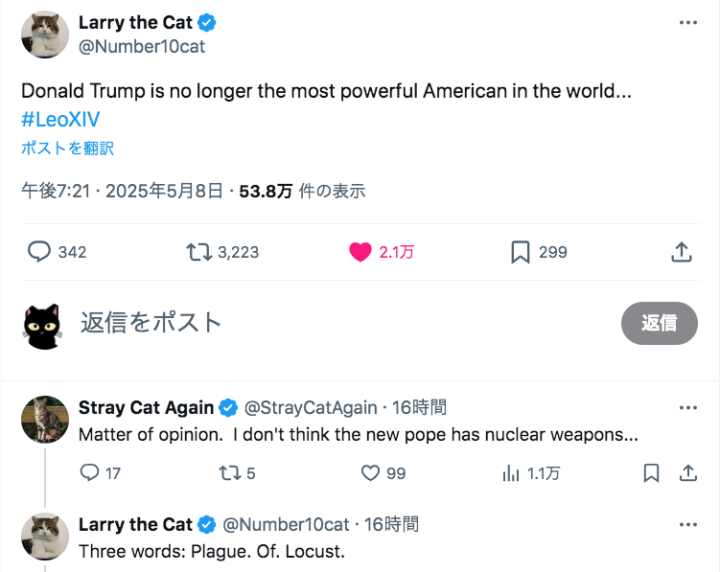Reply to Larry the Cat's main post

pyautogui.click(x=40, y=252)
